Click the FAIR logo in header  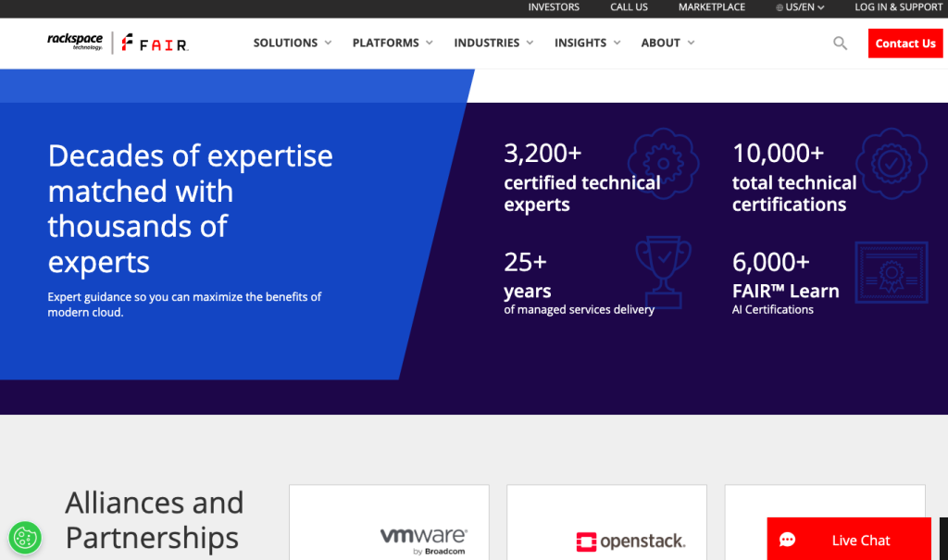tap(155, 43)
